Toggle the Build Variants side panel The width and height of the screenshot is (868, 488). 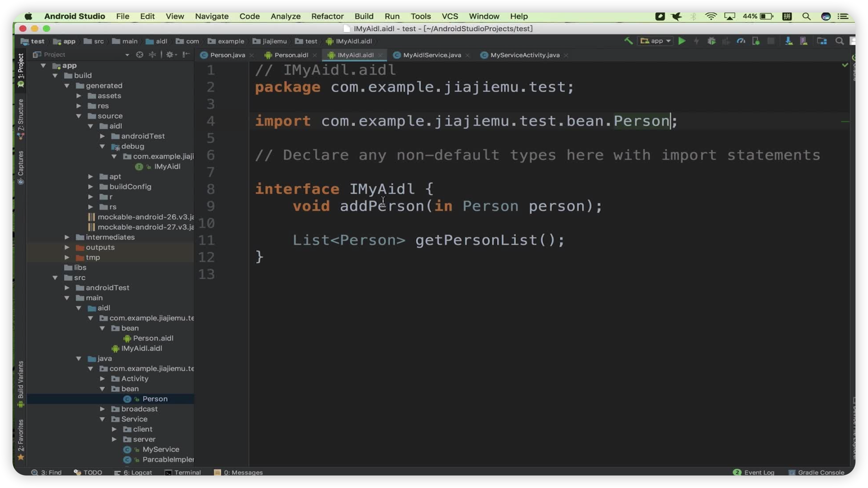coord(21,382)
